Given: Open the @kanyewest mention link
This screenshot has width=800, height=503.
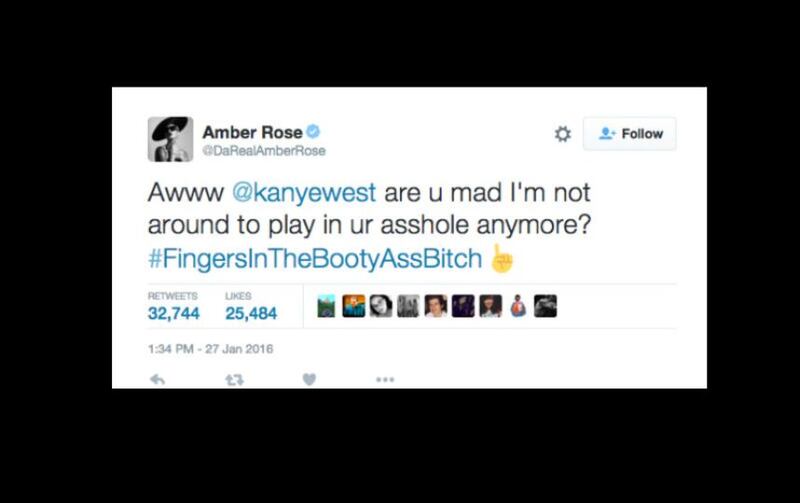Looking at the screenshot, I should click(x=304, y=193).
